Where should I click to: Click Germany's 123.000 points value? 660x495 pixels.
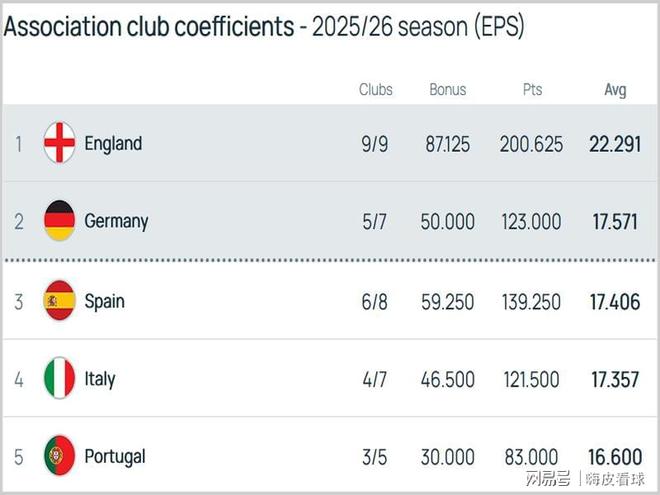point(531,222)
